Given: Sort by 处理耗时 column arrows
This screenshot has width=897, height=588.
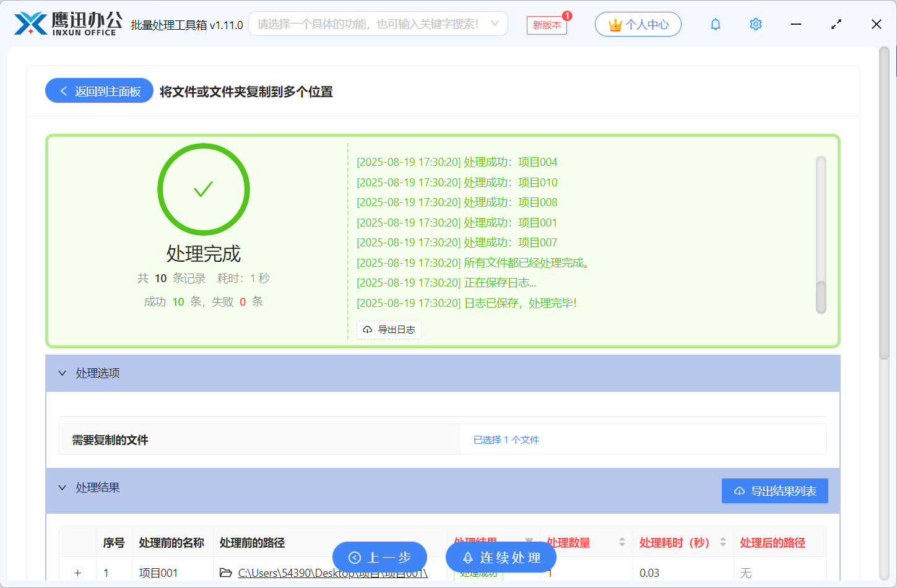Looking at the screenshot, I should click(x=722, y=542).
